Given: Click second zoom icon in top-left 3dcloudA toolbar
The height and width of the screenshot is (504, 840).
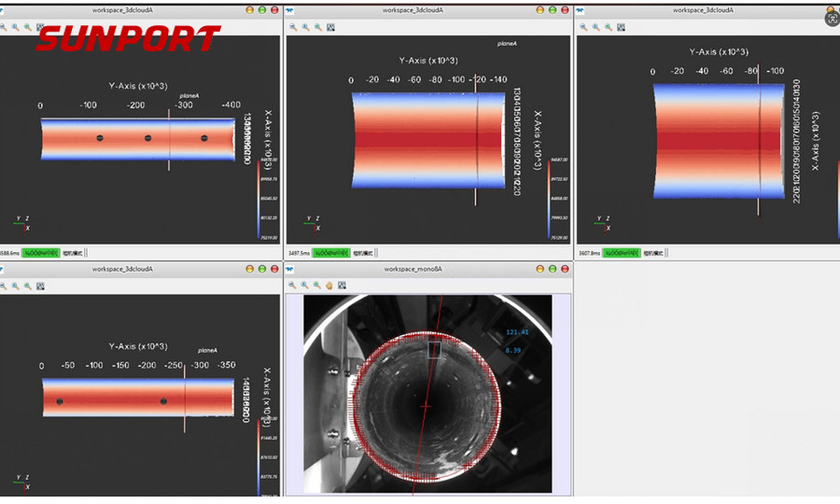Looking at the screenshot, I should 16,27.
